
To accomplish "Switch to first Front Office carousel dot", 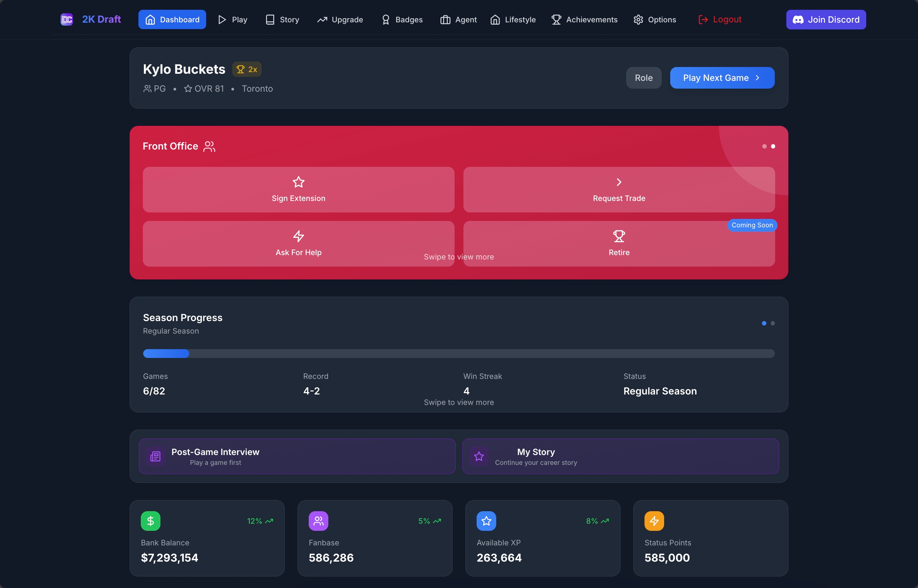I will click(x=764, y=146).
